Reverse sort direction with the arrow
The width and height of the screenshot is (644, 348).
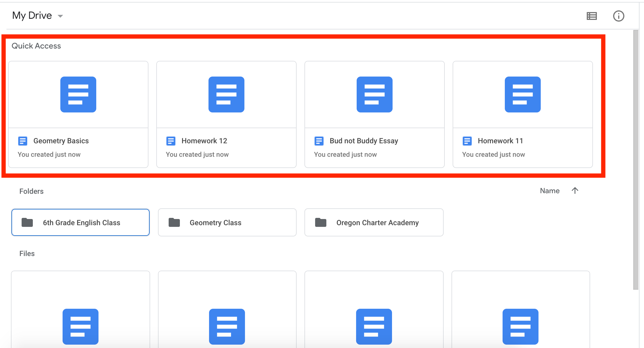click(575, 191)
